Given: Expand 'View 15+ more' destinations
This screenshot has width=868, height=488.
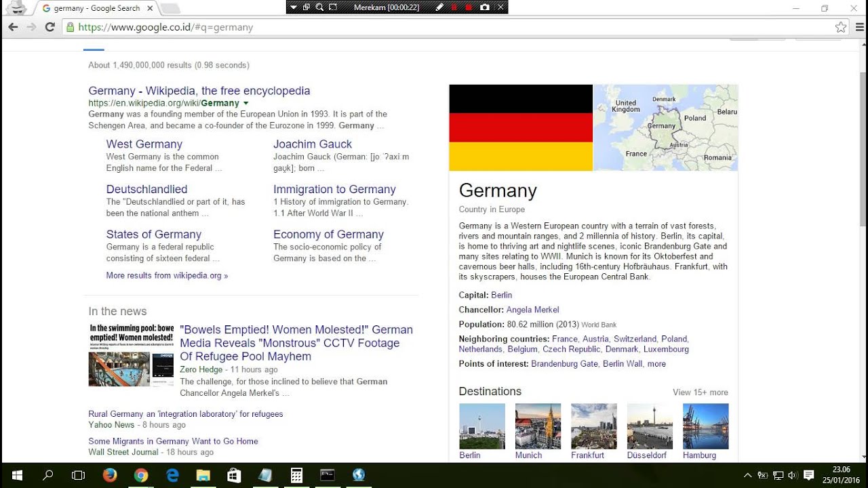Looking at the screenshot, I should (x=701, y=392).
